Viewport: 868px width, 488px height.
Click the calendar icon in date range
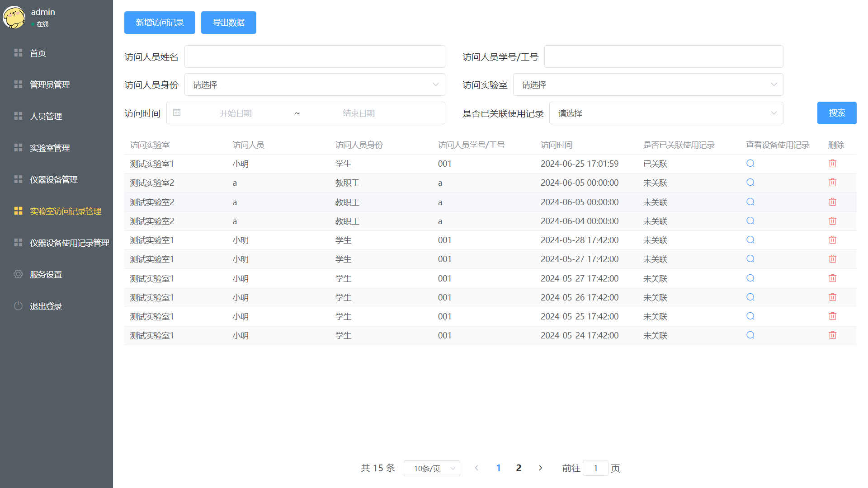177,113
